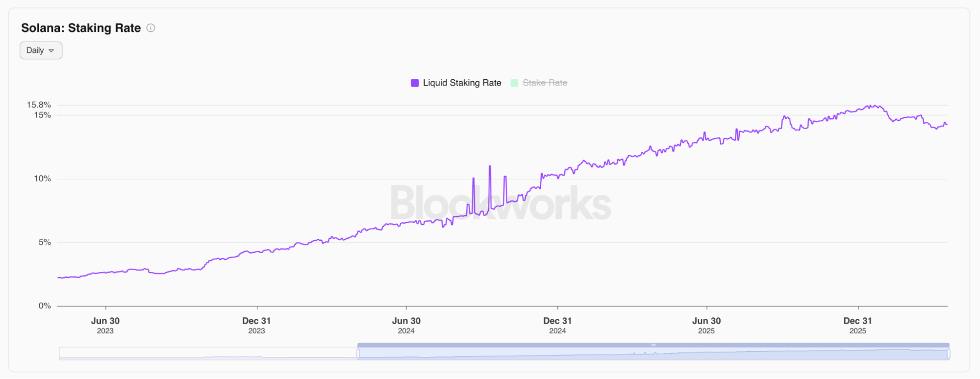Click the Solana: Staking Rate title
Viewport: 980px width, 379px height.
(x=81, y=28)
